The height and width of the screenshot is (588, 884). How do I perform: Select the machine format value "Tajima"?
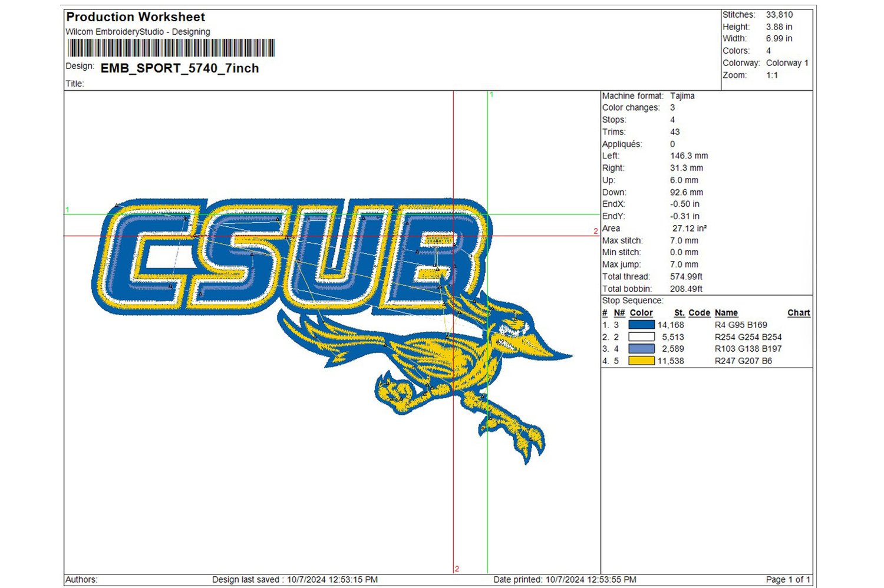(682, 96)
